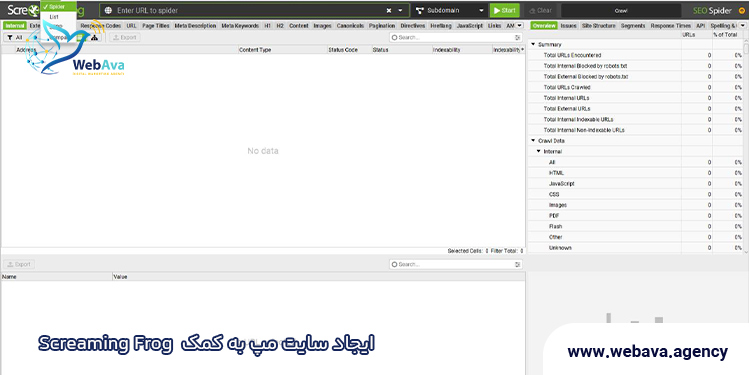Open the Links tab
749x375 pixels.
pyautogui.click(x=495, y=26)
